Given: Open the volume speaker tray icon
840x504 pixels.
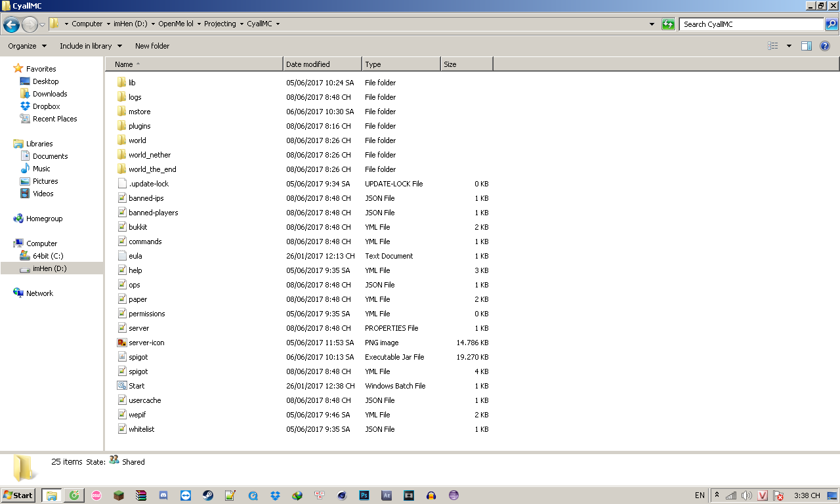Looking at the screenshot, I should (747, 495).
